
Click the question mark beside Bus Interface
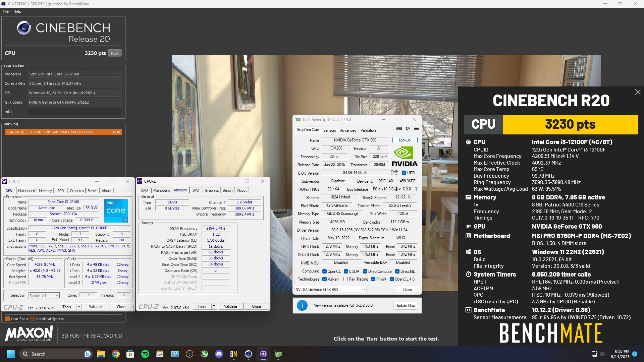416,189
